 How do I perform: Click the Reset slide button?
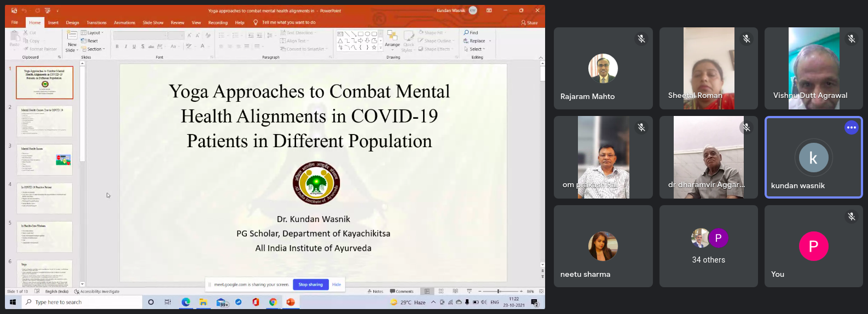[90, 41]
